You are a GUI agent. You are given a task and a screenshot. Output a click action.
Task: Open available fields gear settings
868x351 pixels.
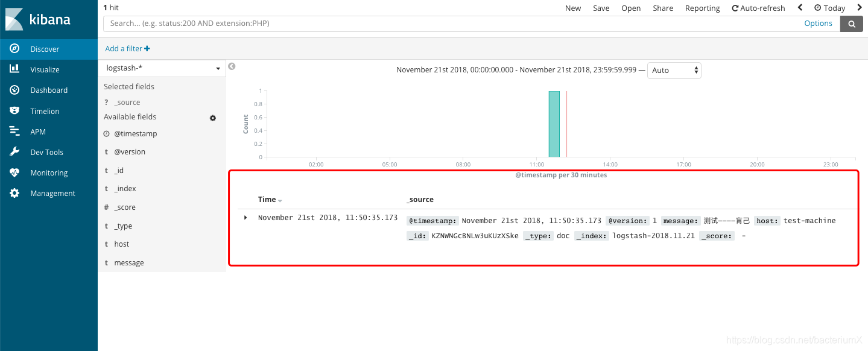pyautogui.click(x=213, y=118)
